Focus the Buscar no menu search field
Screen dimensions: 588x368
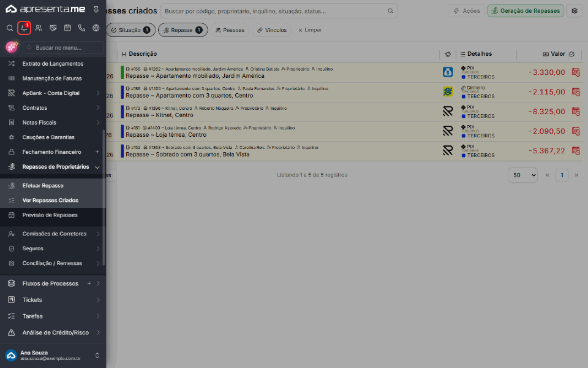[63, 48]
